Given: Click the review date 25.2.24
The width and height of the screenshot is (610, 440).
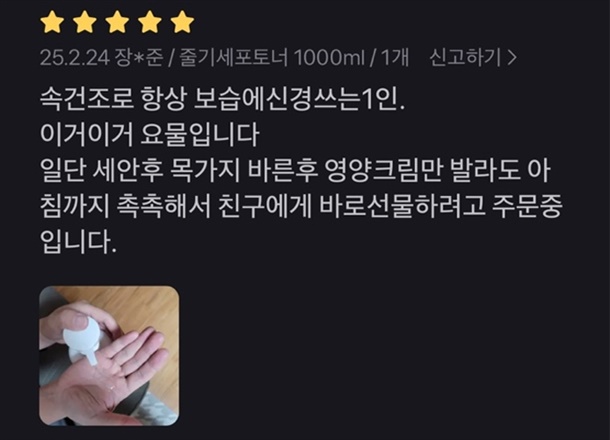Looking at the screenshot, I should tap(74, 58).
